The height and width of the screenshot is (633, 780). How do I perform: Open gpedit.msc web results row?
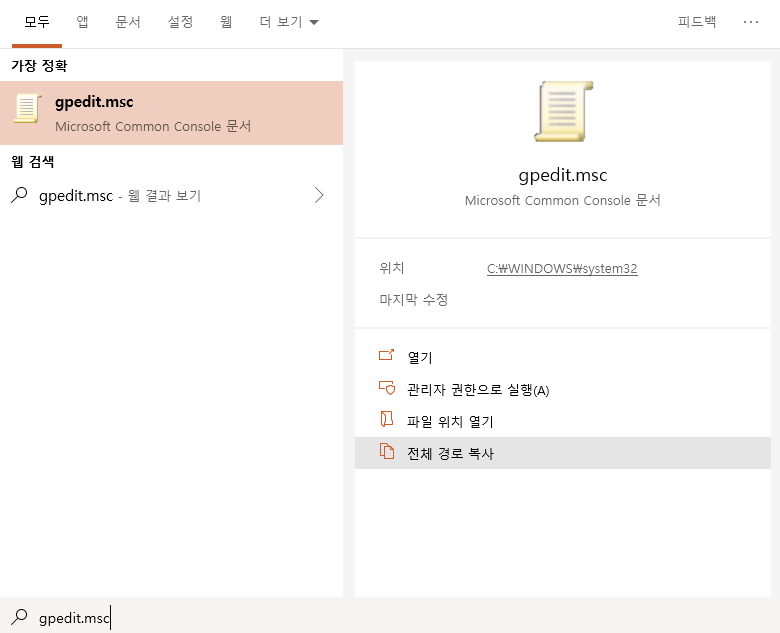(172, 196)
